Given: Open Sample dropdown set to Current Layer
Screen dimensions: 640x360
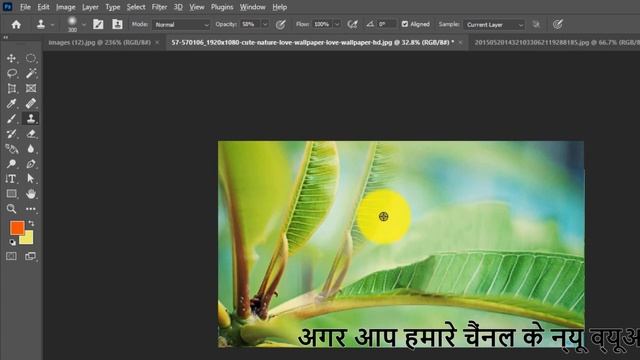Looking at the screenshot, I should [x=494, y=24].
